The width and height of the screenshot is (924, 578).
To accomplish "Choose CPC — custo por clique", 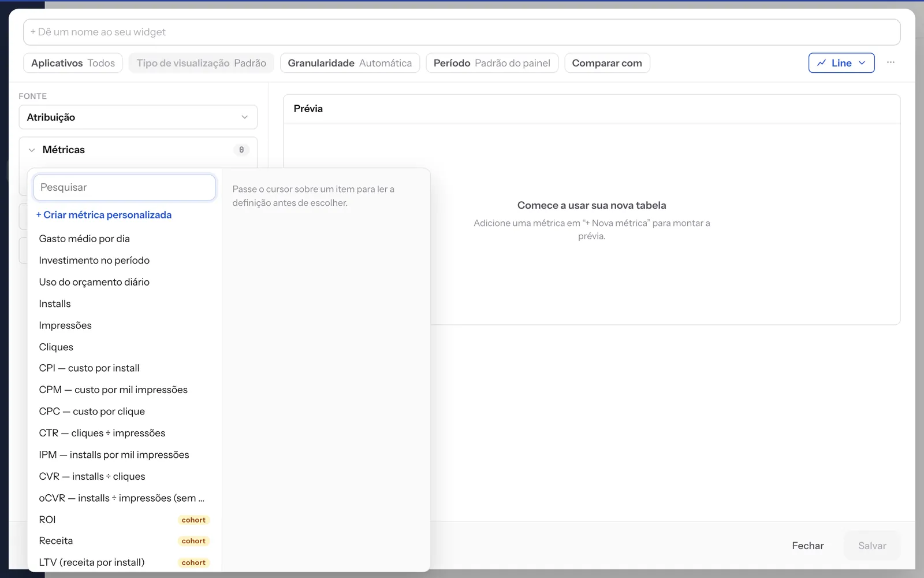I will pyautogui.click(x=124, y=412).
